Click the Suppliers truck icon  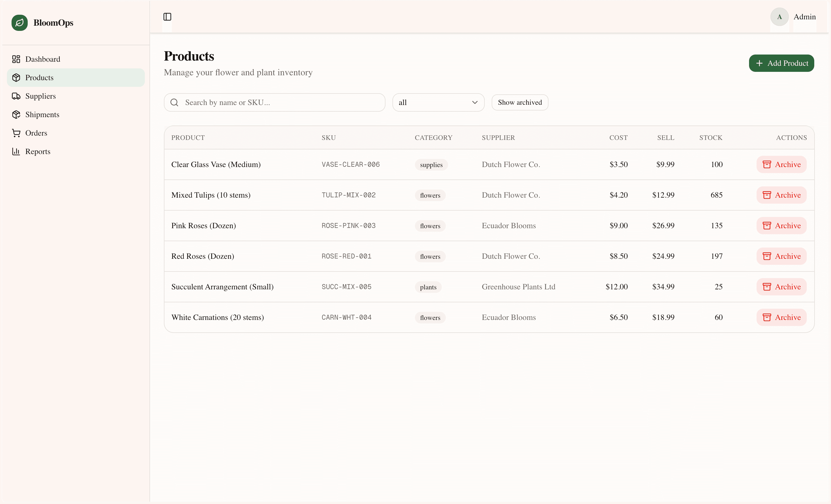[x=16, y=96]
